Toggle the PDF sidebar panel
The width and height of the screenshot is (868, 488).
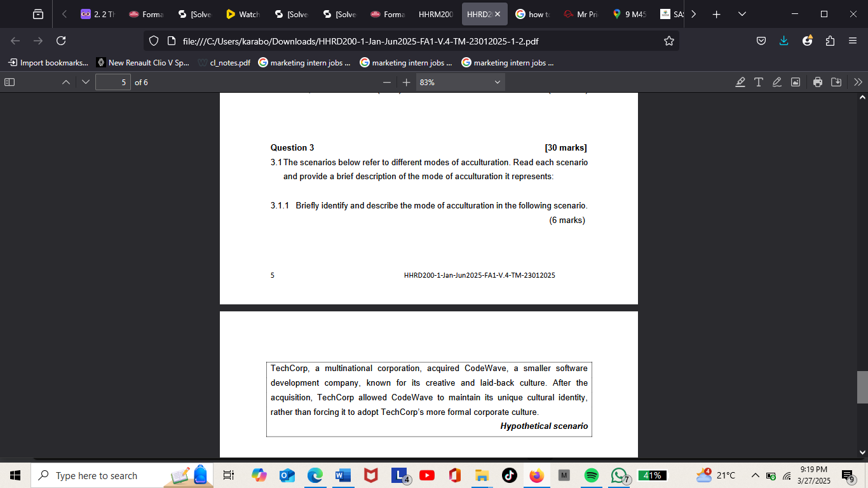tap(10, 82)
